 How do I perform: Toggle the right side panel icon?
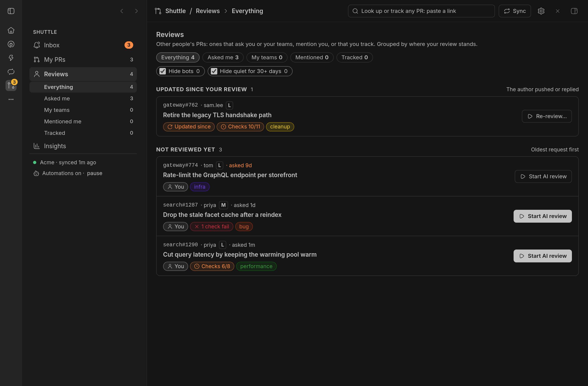574,11
